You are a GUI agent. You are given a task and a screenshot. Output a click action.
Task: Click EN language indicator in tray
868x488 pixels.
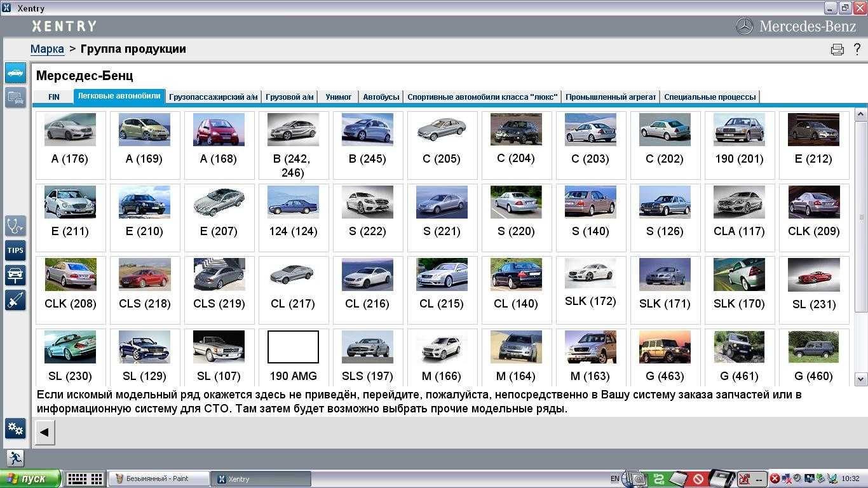pyautogui.click(x=614, y=478)
